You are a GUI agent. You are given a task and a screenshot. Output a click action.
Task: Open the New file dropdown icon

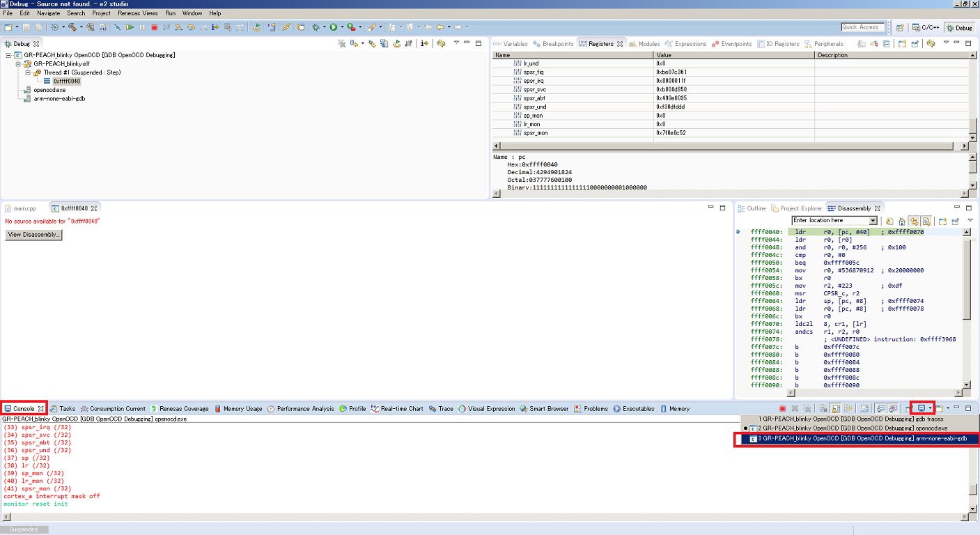click(x=8, y=27)
